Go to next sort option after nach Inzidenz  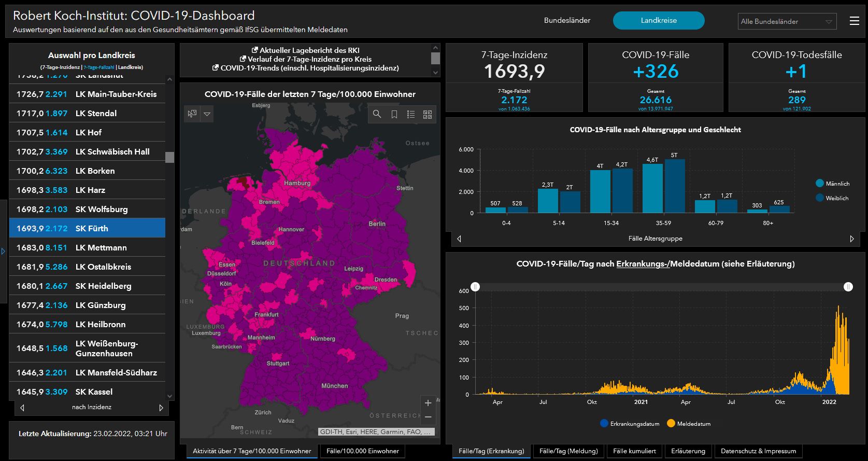click(161, 408)
